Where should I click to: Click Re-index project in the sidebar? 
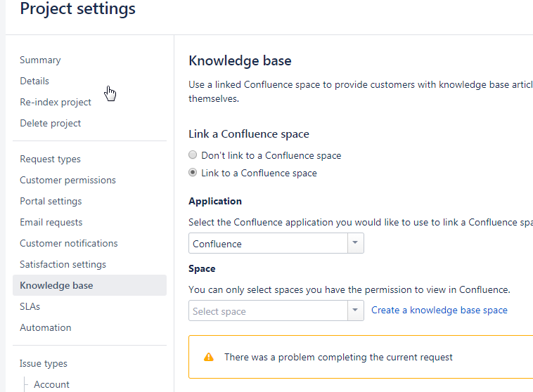56,102
